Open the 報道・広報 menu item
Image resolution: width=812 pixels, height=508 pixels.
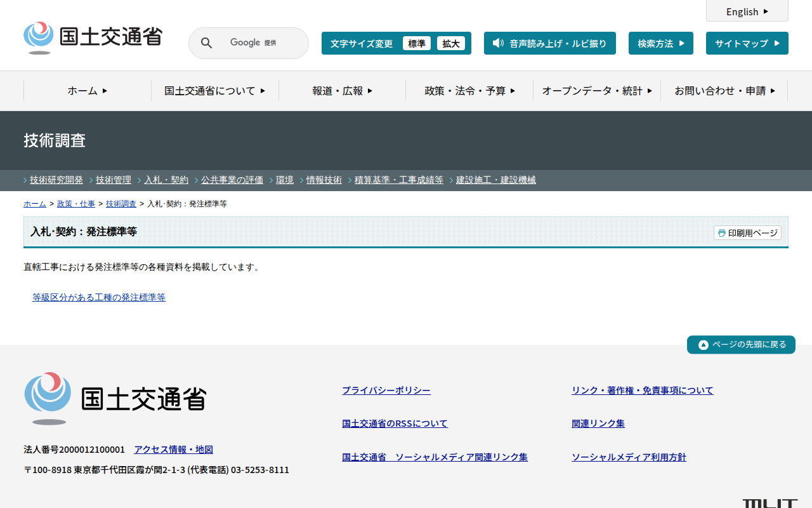tap(342, 91)
